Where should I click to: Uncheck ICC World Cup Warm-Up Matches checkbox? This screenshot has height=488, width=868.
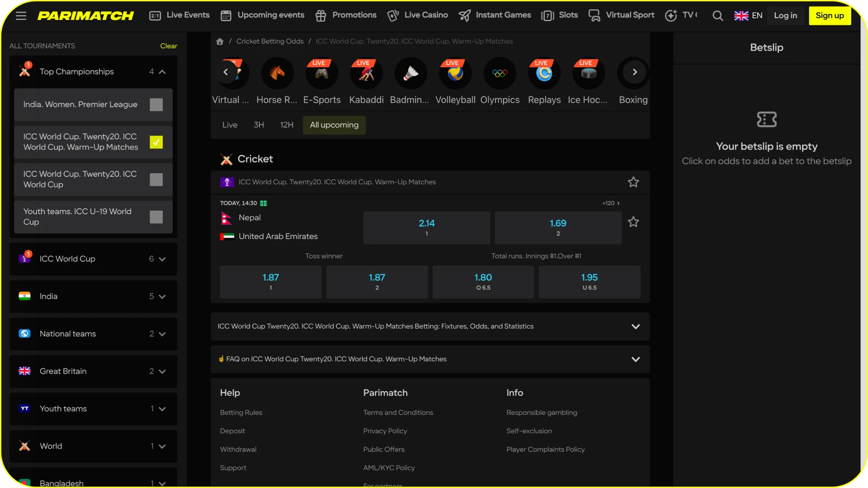[156, 142]
